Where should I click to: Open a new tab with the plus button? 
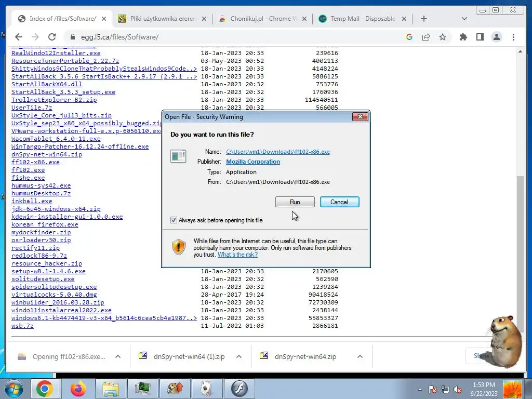click(x=424, y=19)
